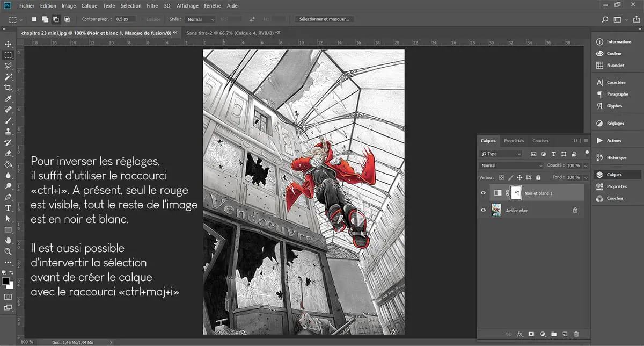
Task: Open the Style Normal dropdown in options bar
Action: [202, 19]
